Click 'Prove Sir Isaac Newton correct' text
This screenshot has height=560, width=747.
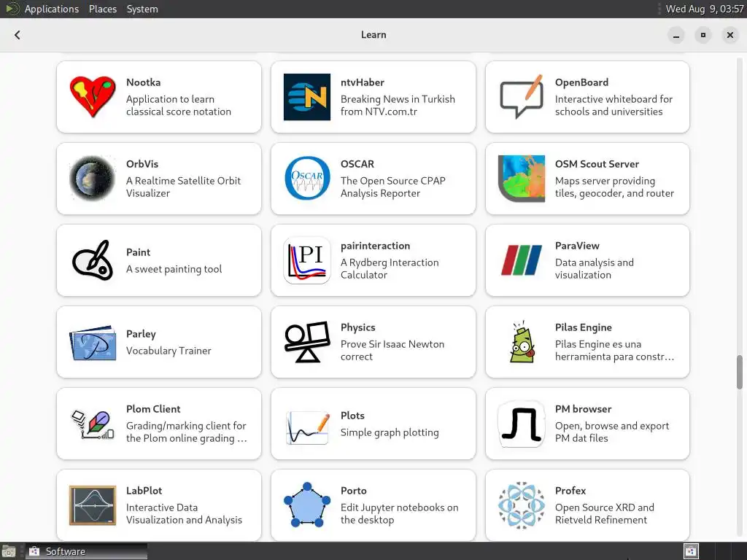[x=392, y=350]
